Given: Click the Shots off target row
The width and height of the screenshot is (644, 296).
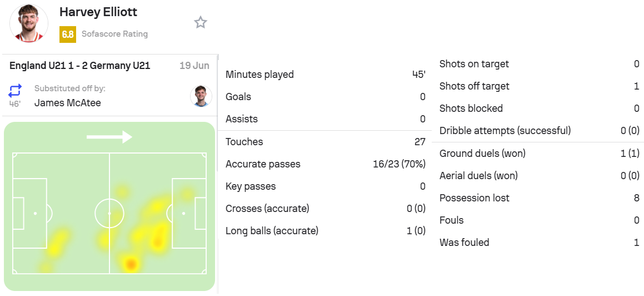Looking at the screenshot, I should tap(540, 86).
